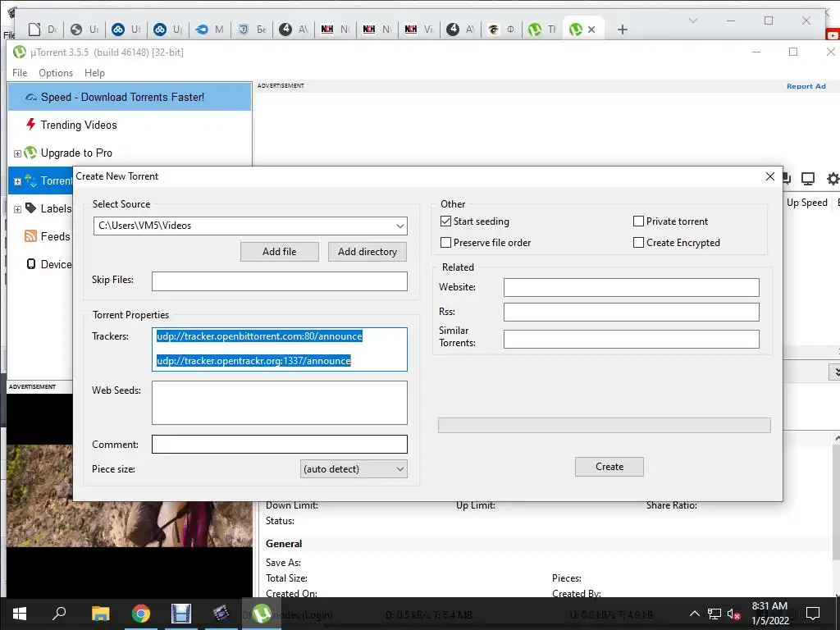Click the Web Seeds text box
The image size is (840, 630).
pyautogui.click(x=280, y=403)
